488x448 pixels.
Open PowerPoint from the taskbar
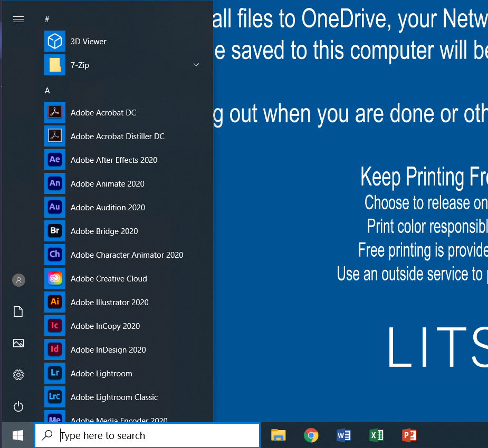click(409, 435)
